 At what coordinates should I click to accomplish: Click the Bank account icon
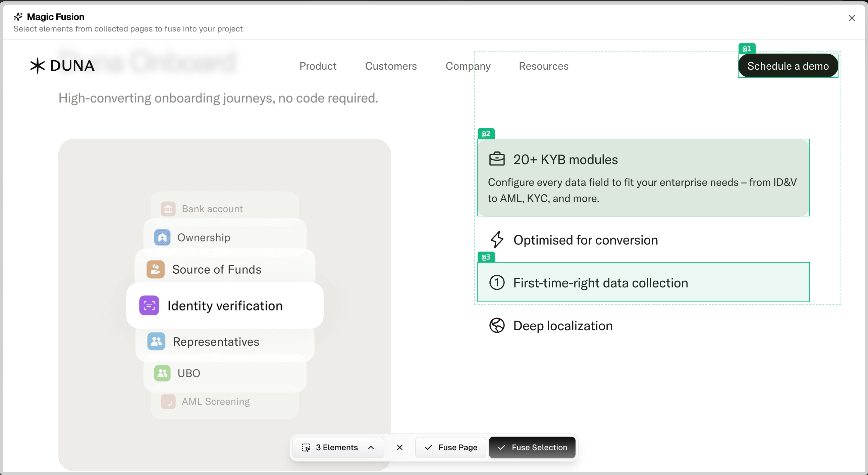point(168,208)
